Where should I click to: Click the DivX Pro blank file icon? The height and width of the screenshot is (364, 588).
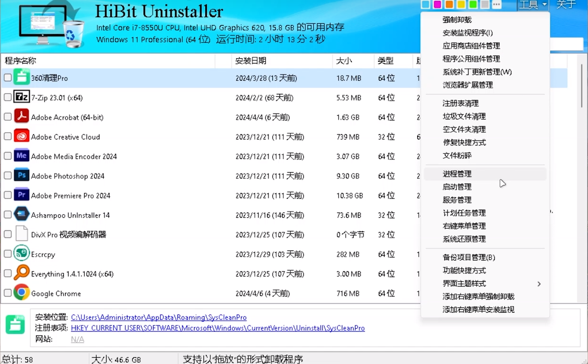(21, 234)
